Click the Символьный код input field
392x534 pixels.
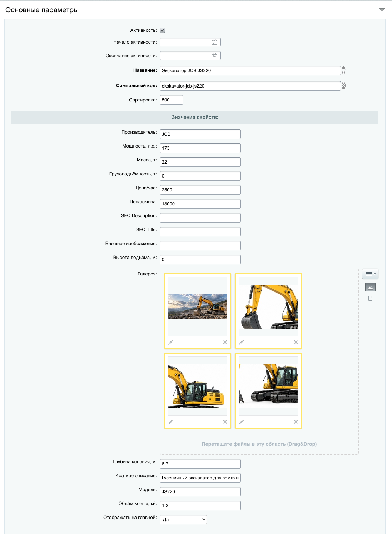click(250, 86)
